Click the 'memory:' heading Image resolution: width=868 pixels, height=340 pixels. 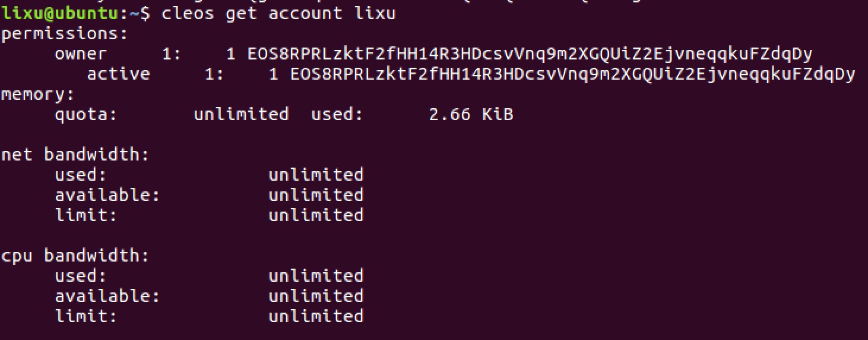[x=37, y=95]
